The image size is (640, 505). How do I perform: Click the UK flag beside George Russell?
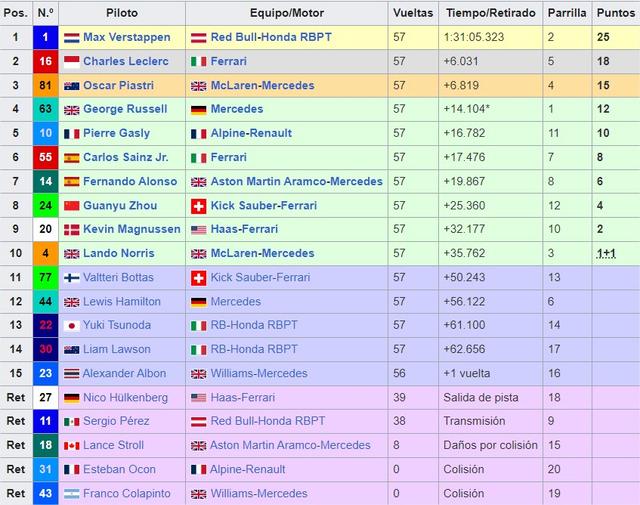(71, 110)
